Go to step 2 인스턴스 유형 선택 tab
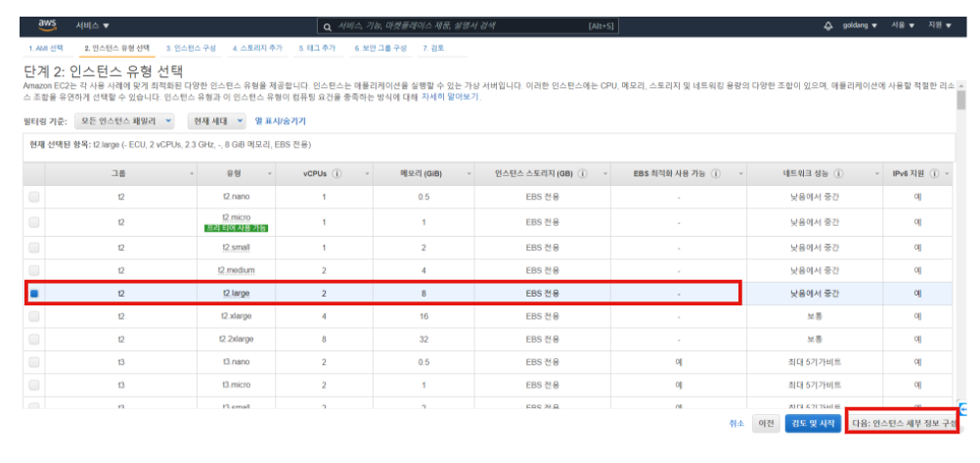Image resolution: width=980 pixels, height=463 pixels. 117,48
